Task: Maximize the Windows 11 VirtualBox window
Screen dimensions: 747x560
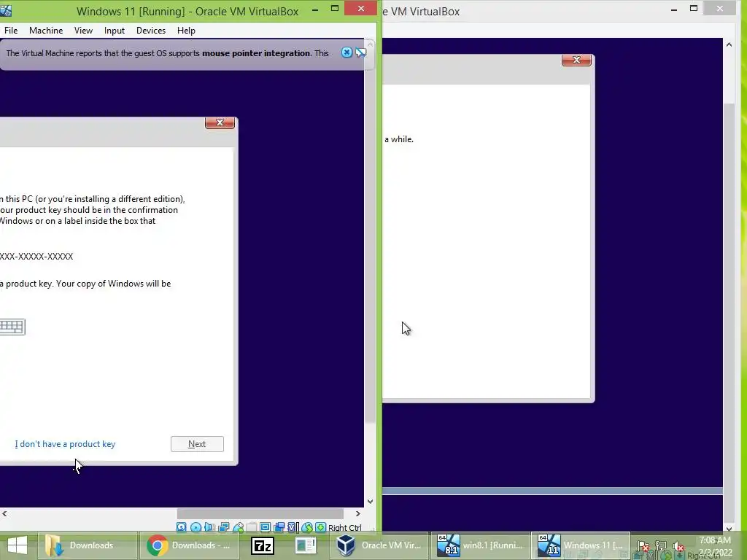Action: [x=335, y=9]
